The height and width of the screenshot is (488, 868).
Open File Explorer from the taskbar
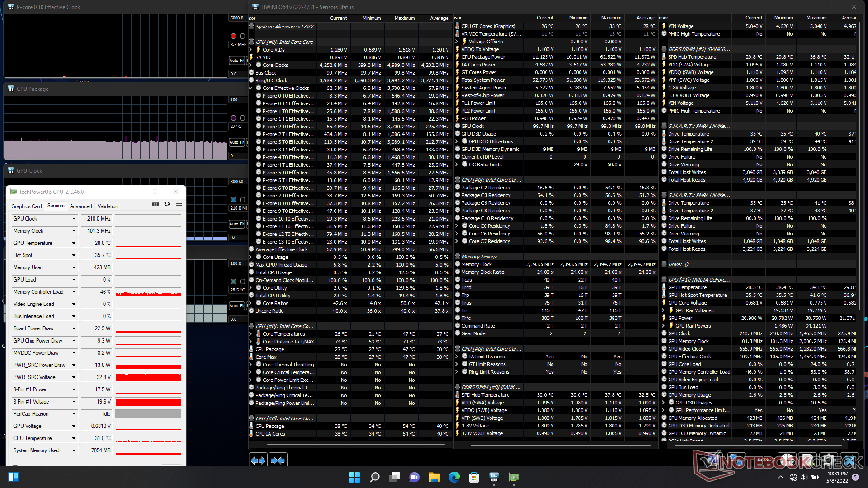pyautogui.click(x=434, y=477)
